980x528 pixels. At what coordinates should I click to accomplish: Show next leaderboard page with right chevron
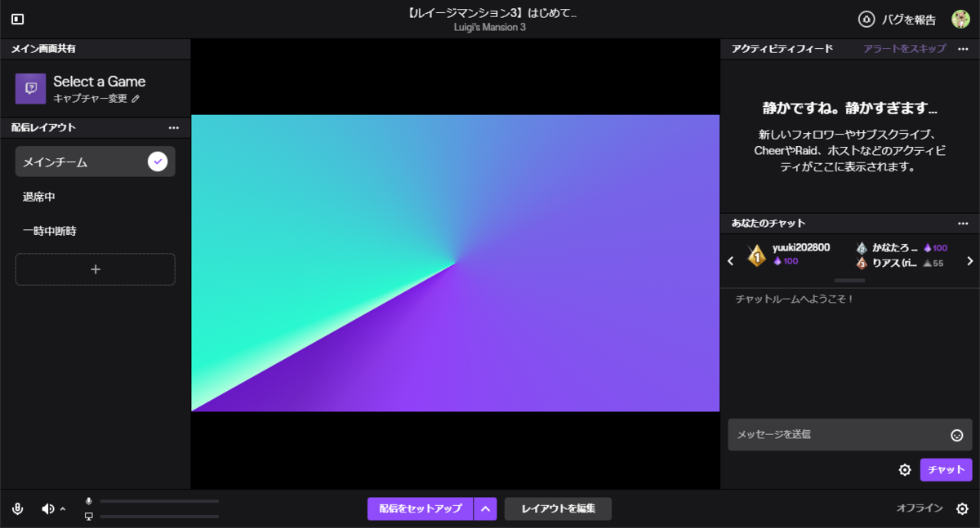[969, 260]
